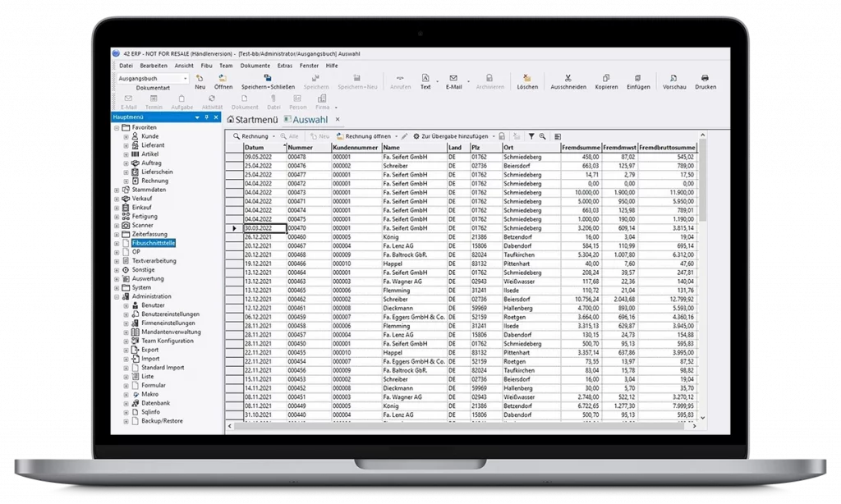Click Zur Übergabe hinzufügen button

[451, 136]
